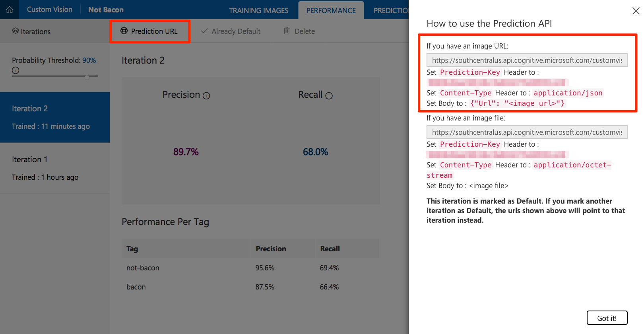Click the Probability Threshold info icon

tap(16, 70)
